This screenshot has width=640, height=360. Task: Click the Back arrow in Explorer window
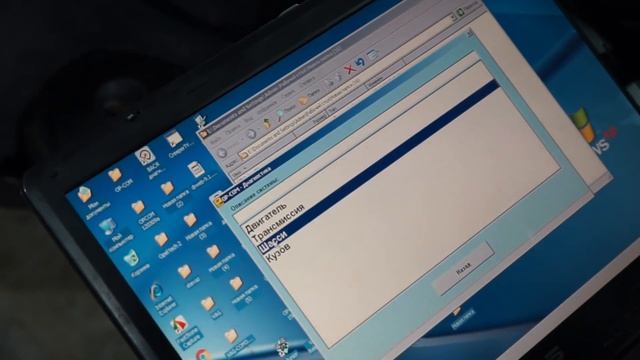[222, 153]
